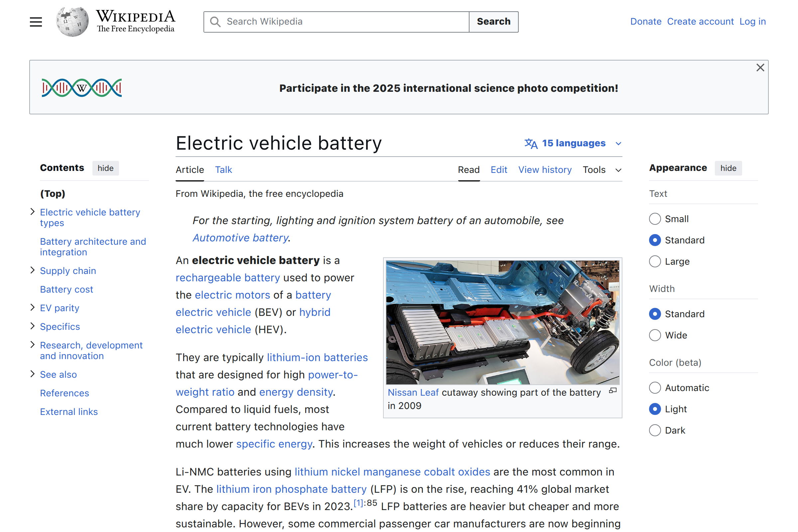Screen dimensions: 798x532
Task: Select Standard text size
Action: click(x=655, y=240)
